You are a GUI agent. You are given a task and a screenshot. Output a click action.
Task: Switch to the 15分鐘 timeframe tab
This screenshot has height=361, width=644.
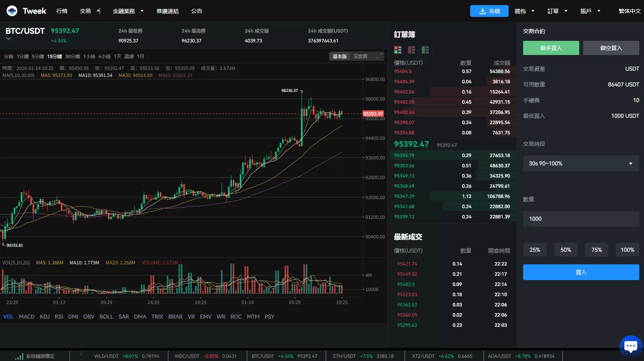pyautogui.click(x=54, y=56)
